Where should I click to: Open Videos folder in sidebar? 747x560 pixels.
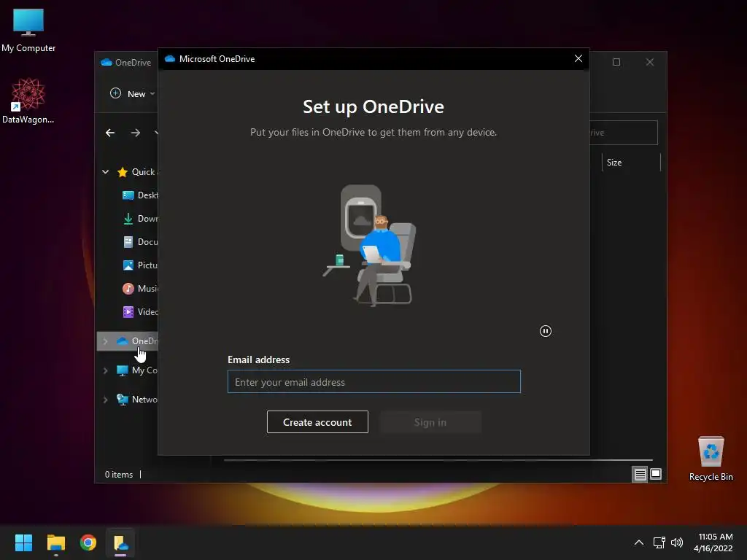pyautogui.click(x=141, y=312)
